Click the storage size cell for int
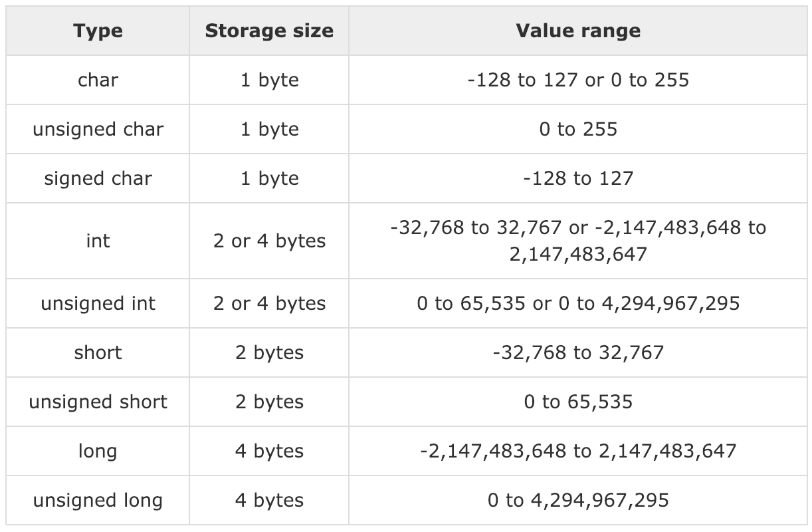 [269, 241]
